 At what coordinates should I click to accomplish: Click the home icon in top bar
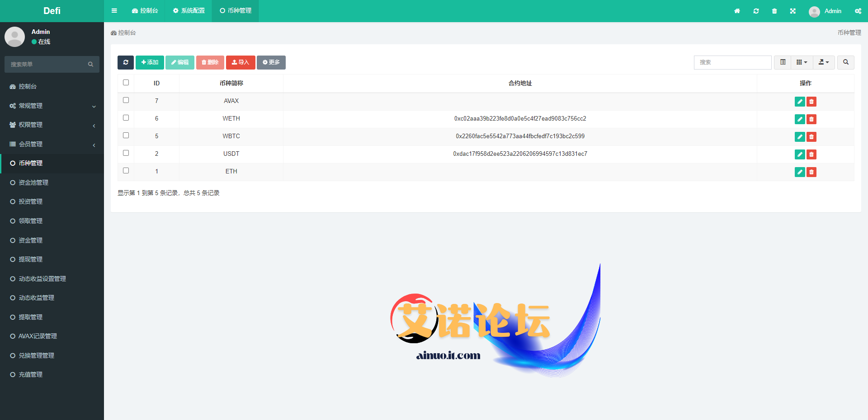(x=737, y=11)
